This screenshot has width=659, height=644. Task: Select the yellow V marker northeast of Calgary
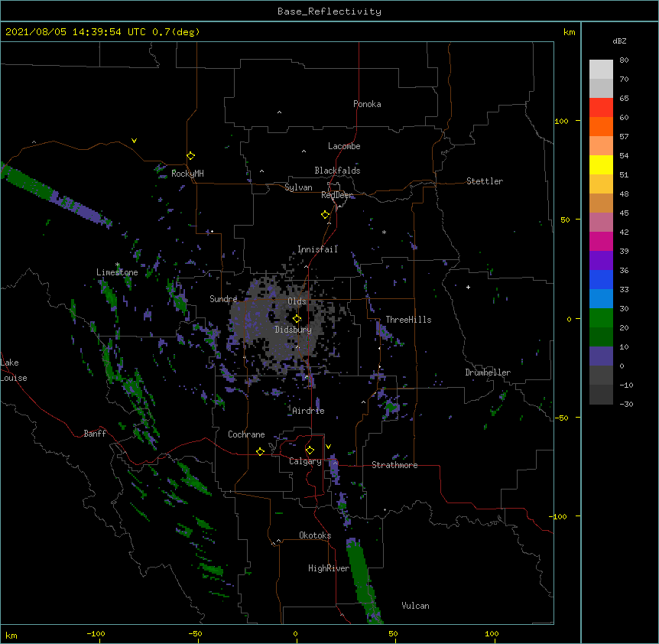pyautogui.click(x=328, y=447)
